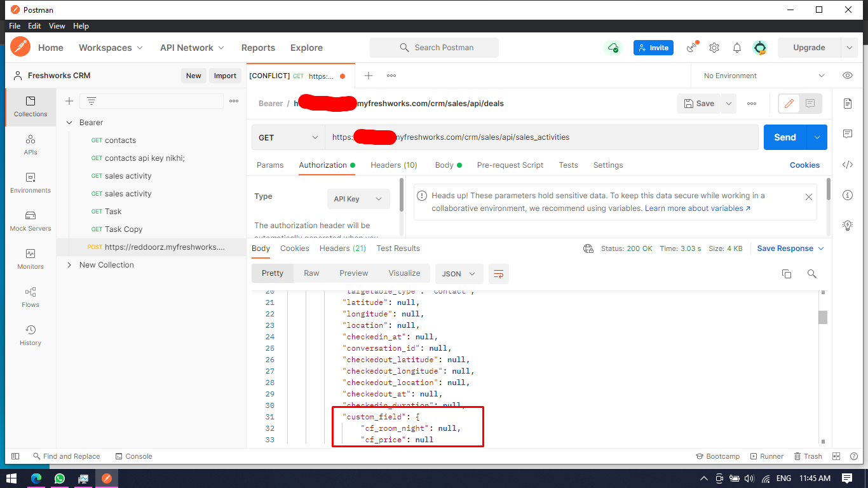This screenshot has height=488, width=868.
Task: Click the collections filter field
Action: (151, 101)
